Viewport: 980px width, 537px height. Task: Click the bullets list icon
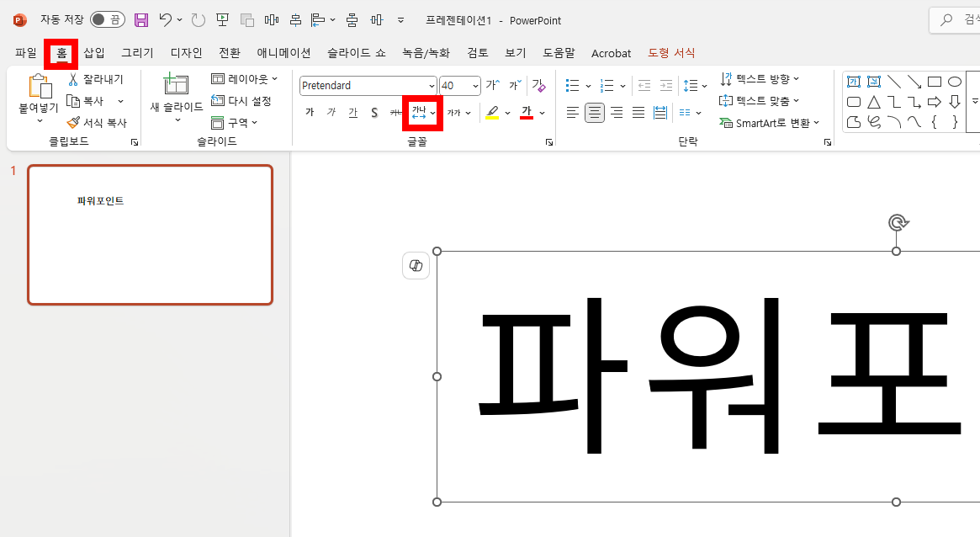[x=572, y=86]
